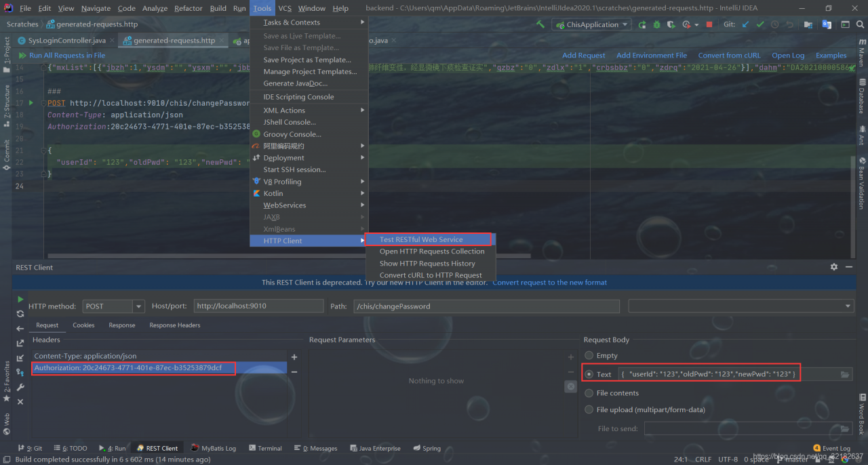Click Convert request to the new format
This screenshot has width=868, height=465.
(550, 283)
